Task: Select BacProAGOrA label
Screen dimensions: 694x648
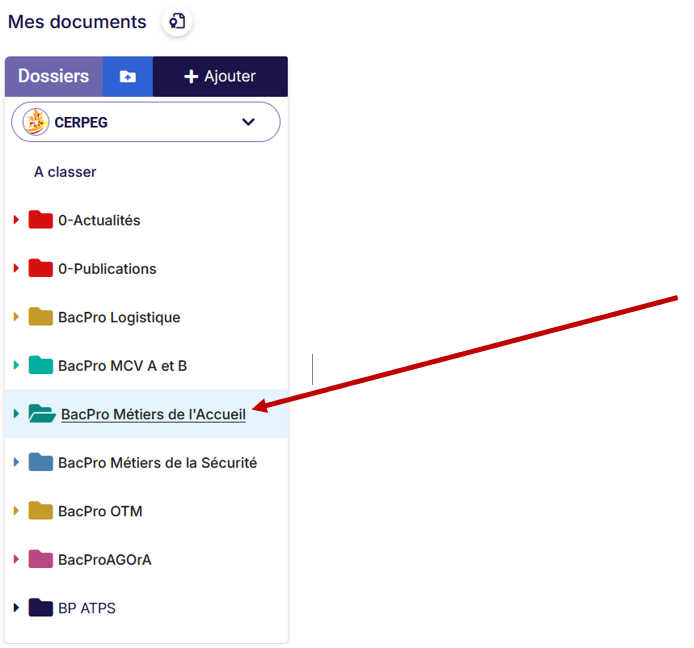Action: coord(105,560)
